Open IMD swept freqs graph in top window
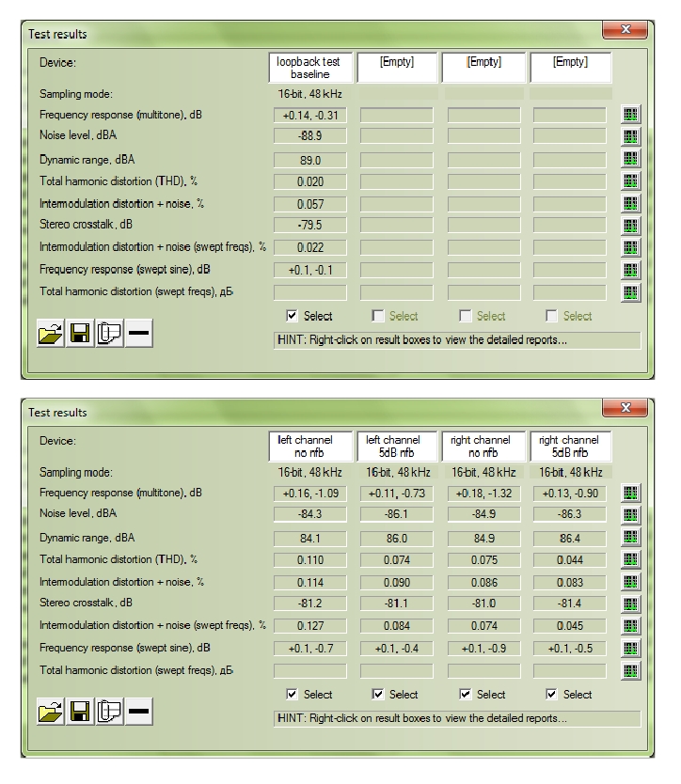 click(630, 247)
